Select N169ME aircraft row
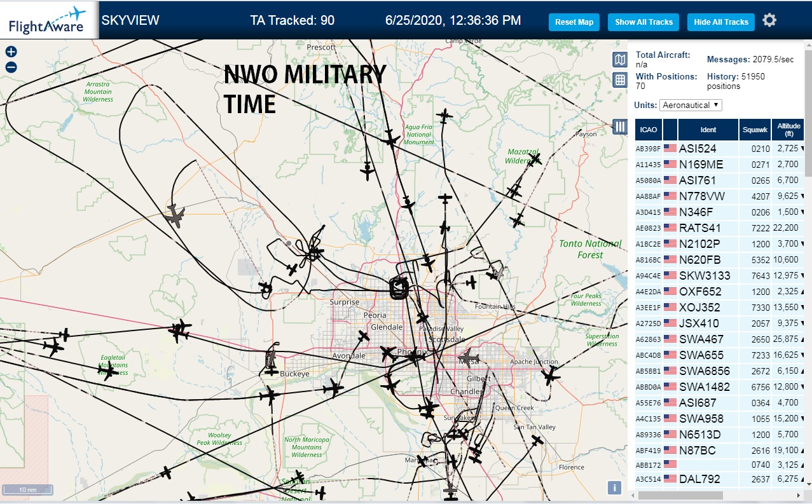This screenshot has width=812, height=504. coord(720,164)
